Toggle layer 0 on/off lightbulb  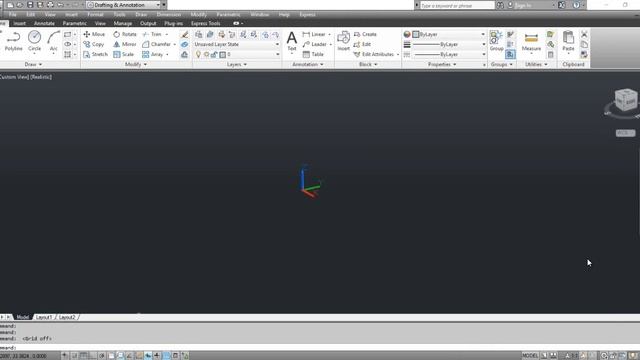198,54
